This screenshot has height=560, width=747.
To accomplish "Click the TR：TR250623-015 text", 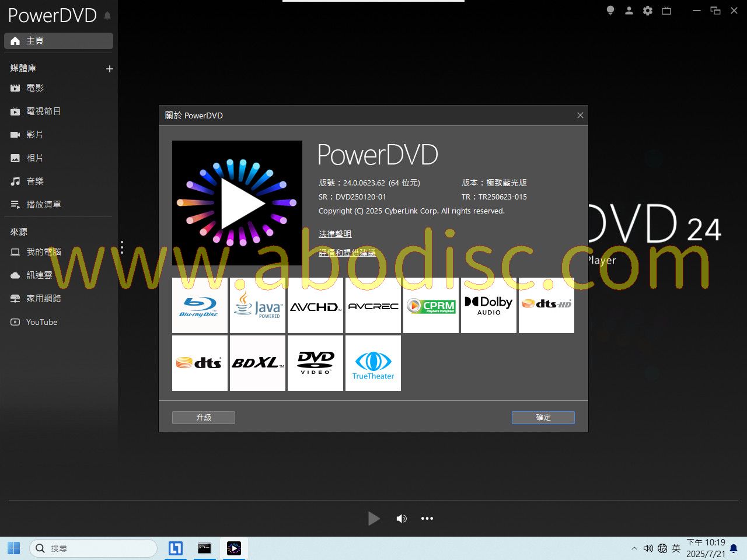I will pyautogui.click(x=494, y=197).
